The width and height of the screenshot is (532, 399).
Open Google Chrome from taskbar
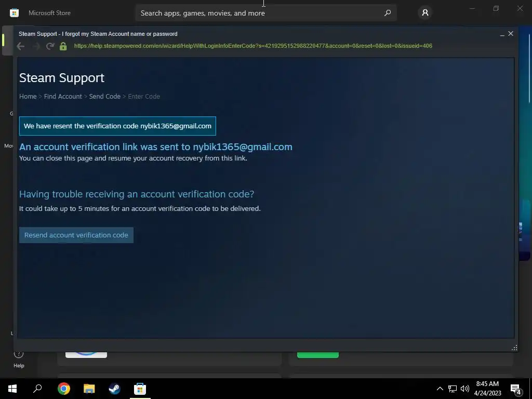[64, 389]
